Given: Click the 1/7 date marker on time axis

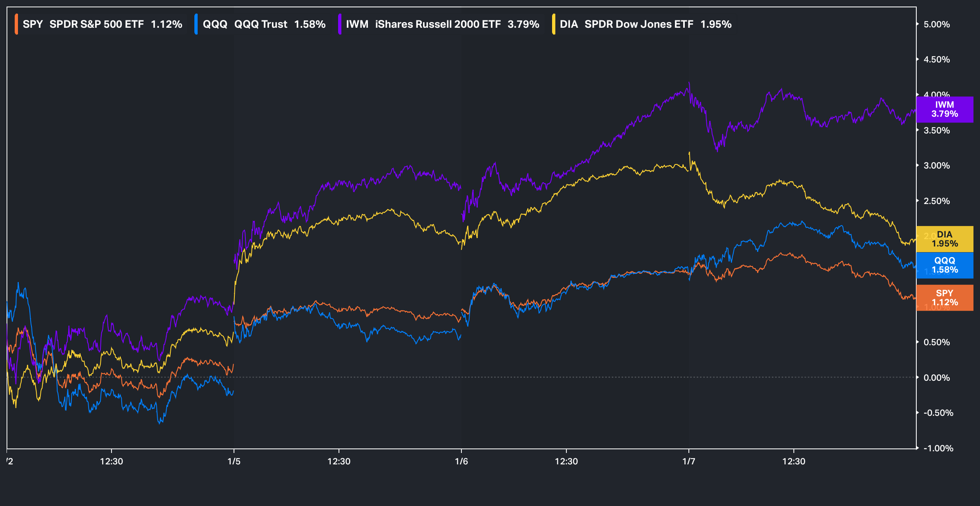Looking at the screenshot, I should tap(689, 461).
